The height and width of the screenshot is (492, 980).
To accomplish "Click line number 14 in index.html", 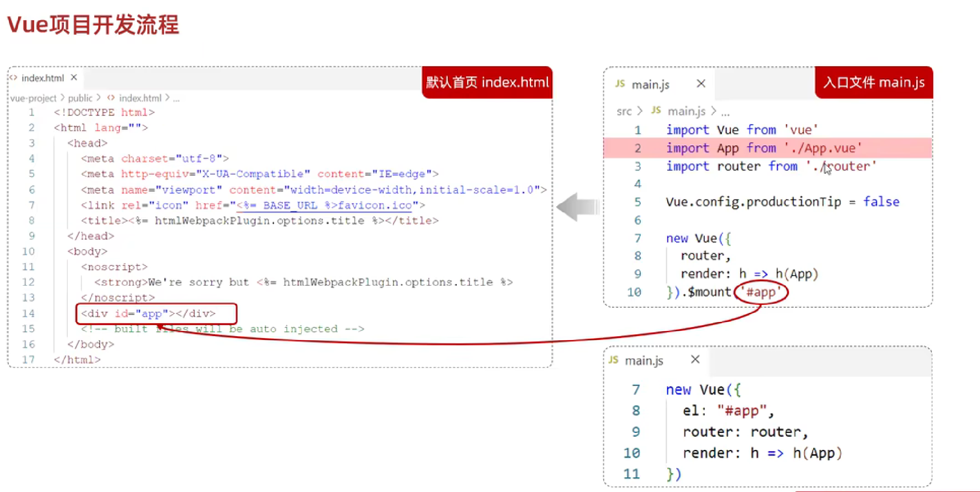I will coord(28,314).
